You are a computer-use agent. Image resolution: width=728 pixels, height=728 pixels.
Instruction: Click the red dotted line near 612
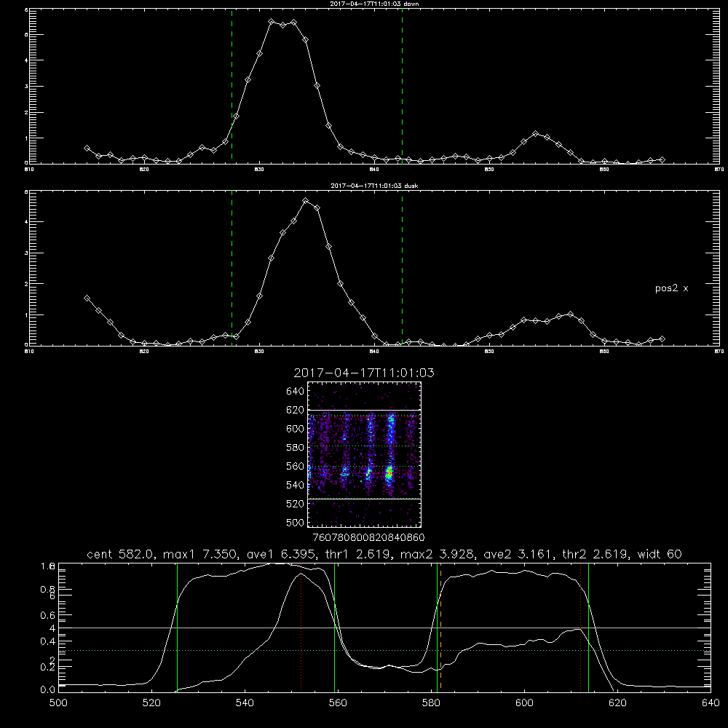[x=580, y=628]
